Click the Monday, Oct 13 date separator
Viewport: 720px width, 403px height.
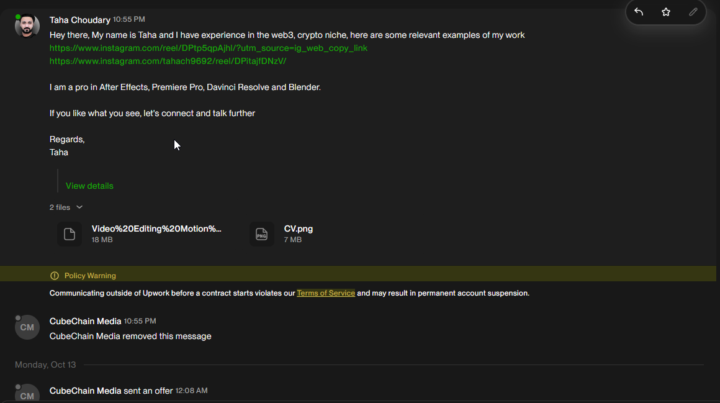[x=45, y=364]
